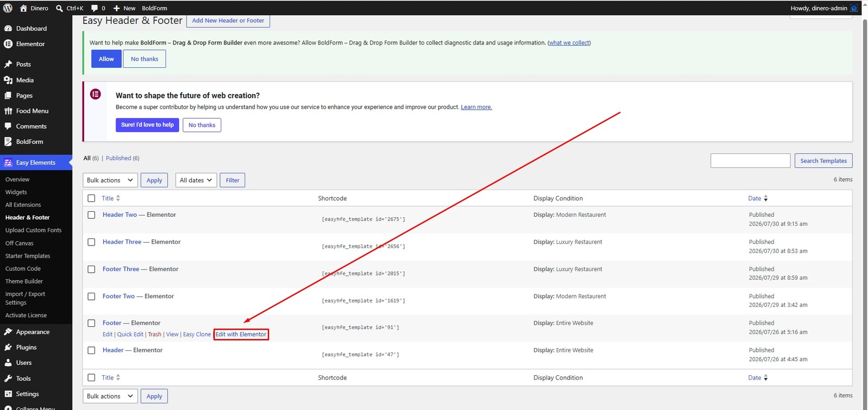Click the plus New icon in admin bar
The width and height of the screenshot is (868, 410).
point(117,8)
